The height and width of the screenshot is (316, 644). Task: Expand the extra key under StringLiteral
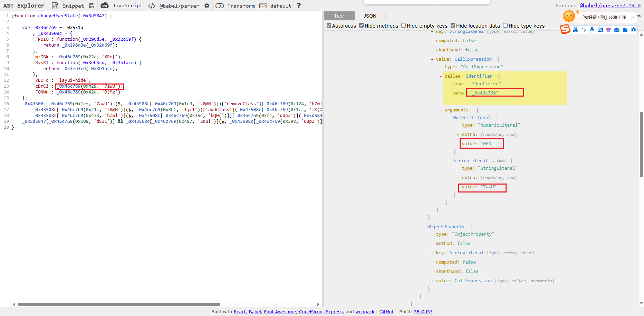click(458, 178)
